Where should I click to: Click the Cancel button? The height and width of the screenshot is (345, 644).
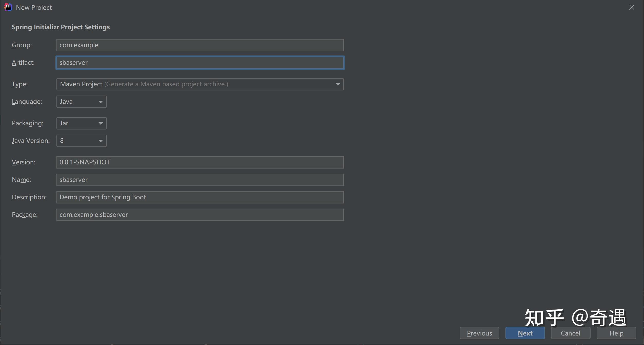(x=570, y=333)
